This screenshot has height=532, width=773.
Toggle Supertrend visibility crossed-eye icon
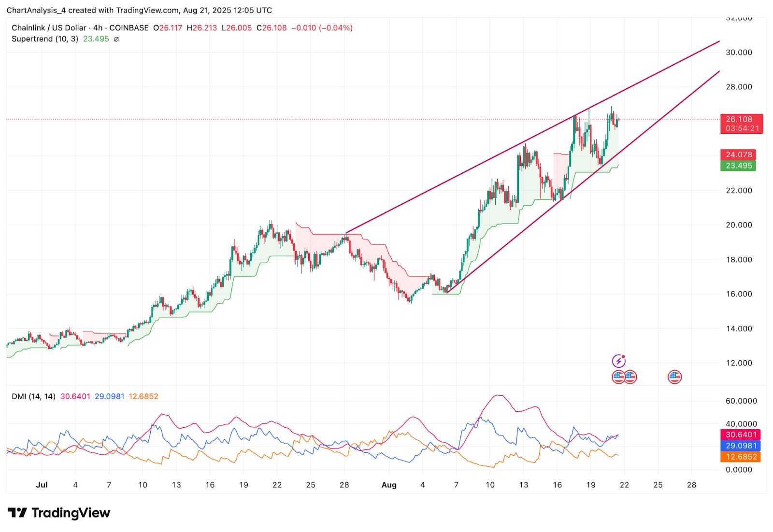(x=116, y=39)
